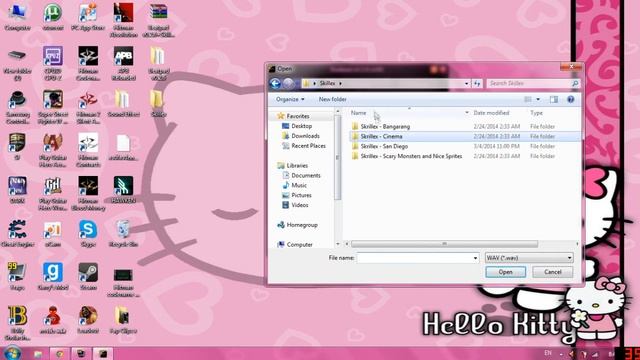Screen dimensions: 640x360
Task: Click the EN language indicator in tray
Action: pyautogui.click(x=548, y=353)
